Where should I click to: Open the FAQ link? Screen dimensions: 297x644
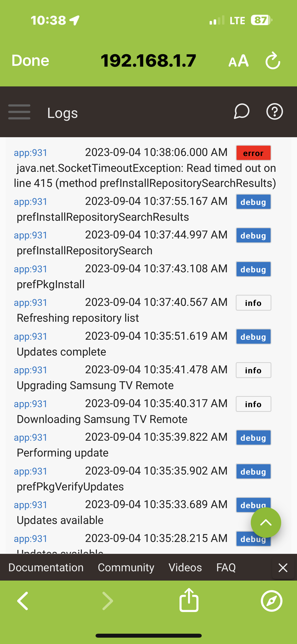click(226, 568)
